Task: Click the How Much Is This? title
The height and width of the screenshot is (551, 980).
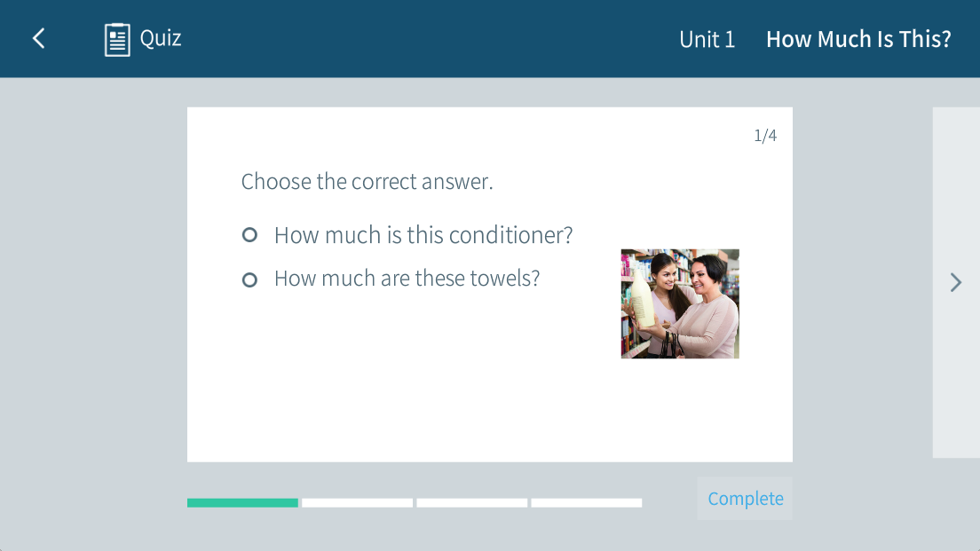Action: (x=857, y=39)
